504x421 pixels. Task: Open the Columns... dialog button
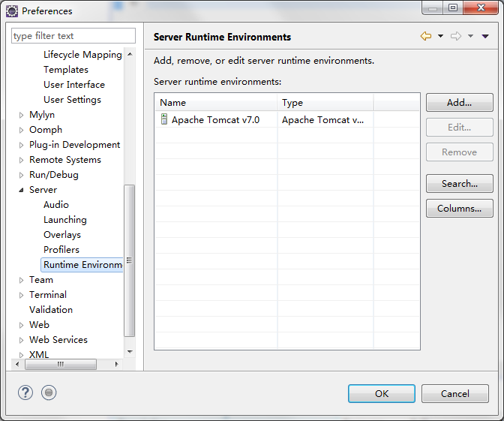(459, 209)
